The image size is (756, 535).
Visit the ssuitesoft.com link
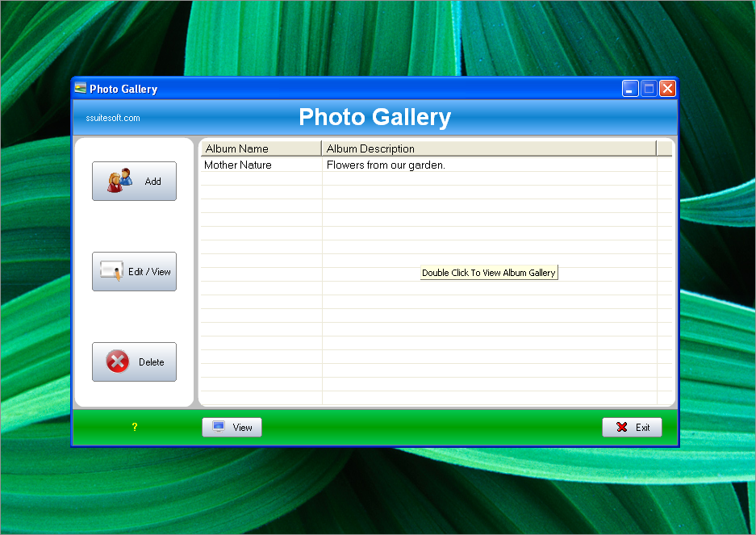tap(113, 118)
